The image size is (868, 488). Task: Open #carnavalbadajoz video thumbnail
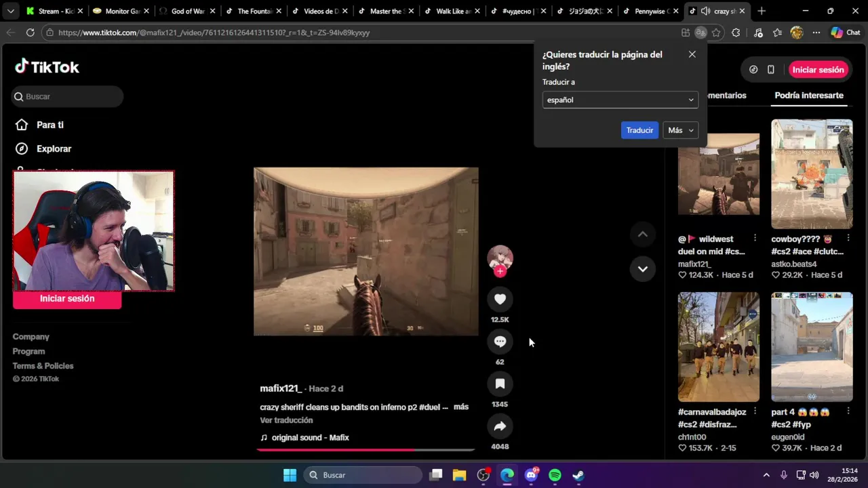pos(719,347)
